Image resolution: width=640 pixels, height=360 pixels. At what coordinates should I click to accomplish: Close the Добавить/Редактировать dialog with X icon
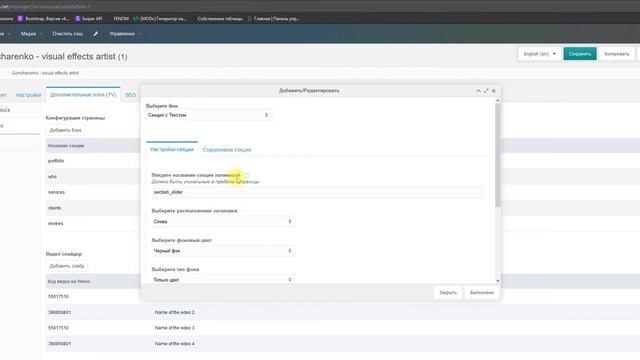[493, 91]
